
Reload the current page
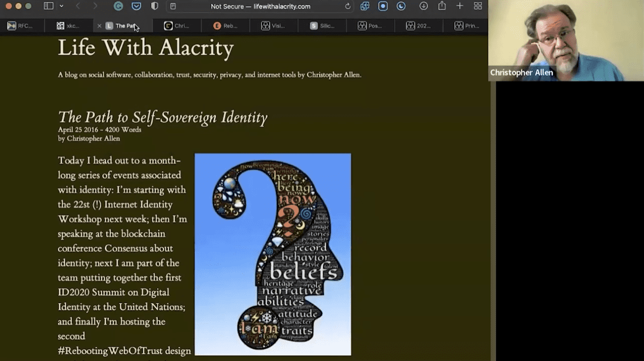point(348,7)
